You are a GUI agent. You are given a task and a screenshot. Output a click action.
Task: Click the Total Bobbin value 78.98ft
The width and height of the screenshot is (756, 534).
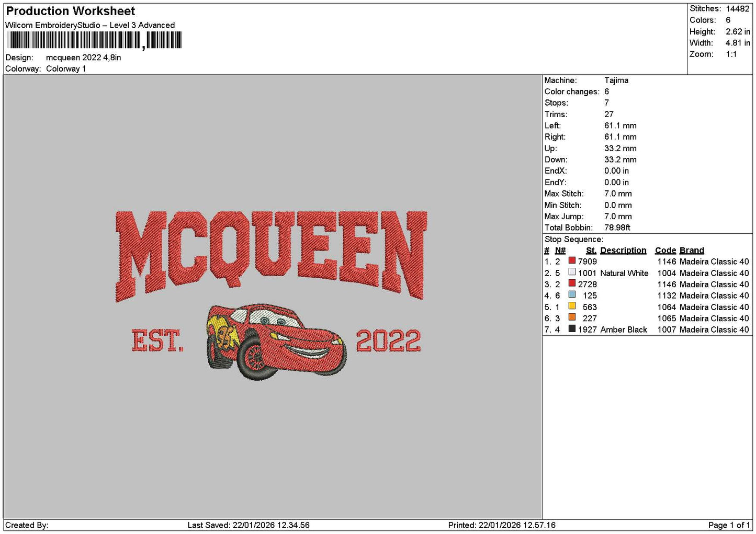617,228
